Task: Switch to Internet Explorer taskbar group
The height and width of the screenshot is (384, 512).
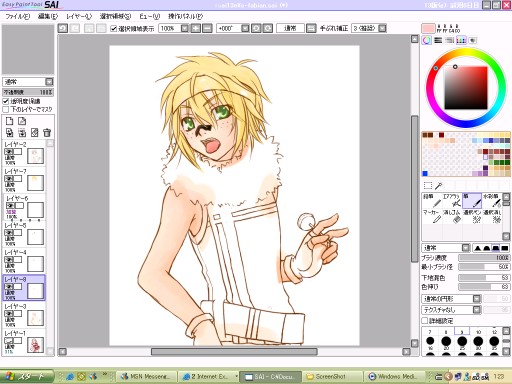Action: [209, 377]
